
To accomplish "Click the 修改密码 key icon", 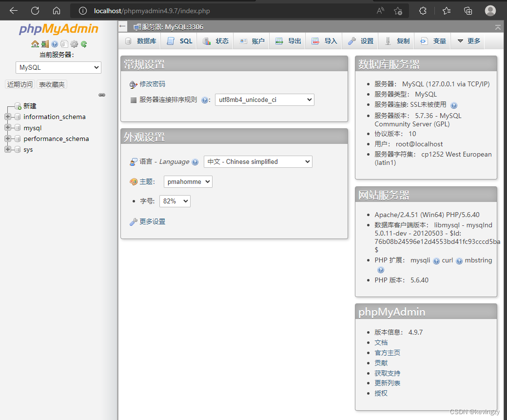I will click(133, 84).
